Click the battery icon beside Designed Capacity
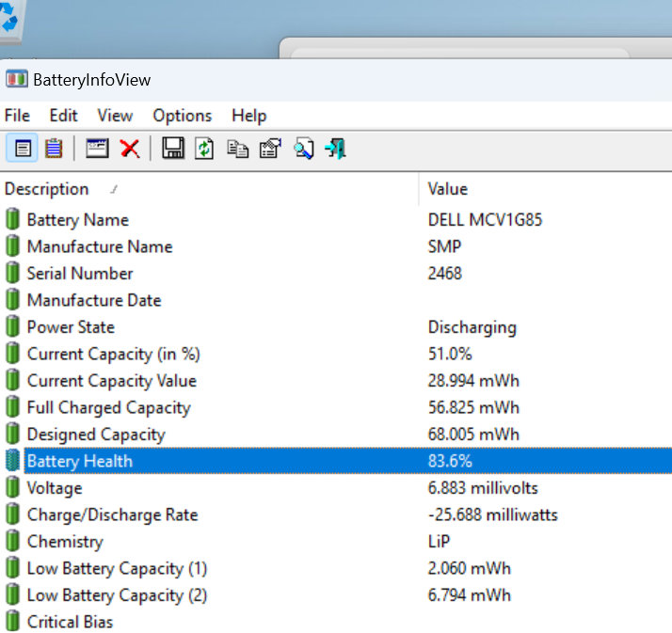 point(13,434)
